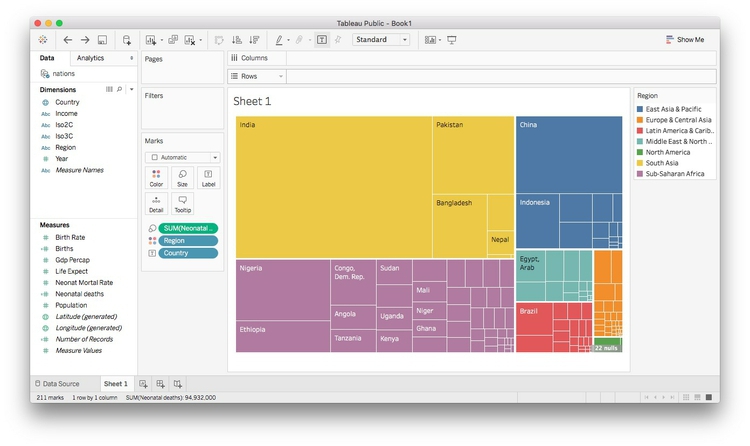Open the Presentation Mode icon
The height and width of the screenshot is (446, 750).
point(452,40)
